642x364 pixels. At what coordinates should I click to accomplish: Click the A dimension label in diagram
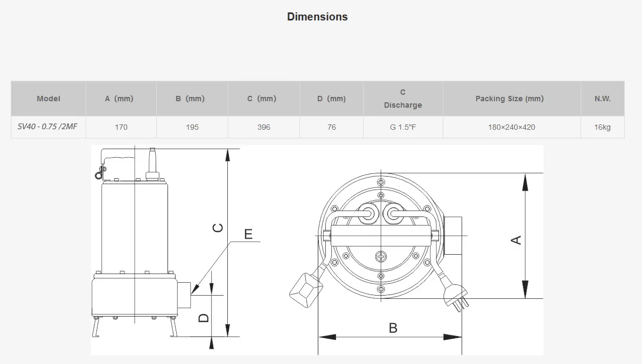click(x=515, y=240)
